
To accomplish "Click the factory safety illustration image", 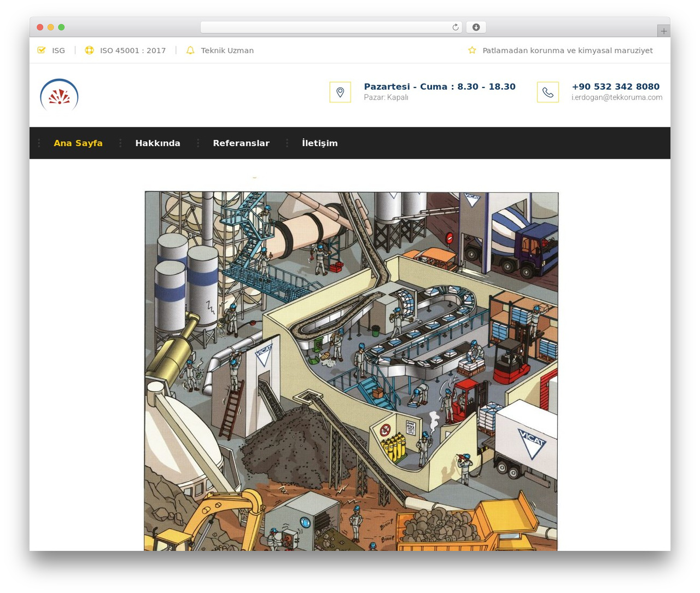I will [x=351, y=371].
